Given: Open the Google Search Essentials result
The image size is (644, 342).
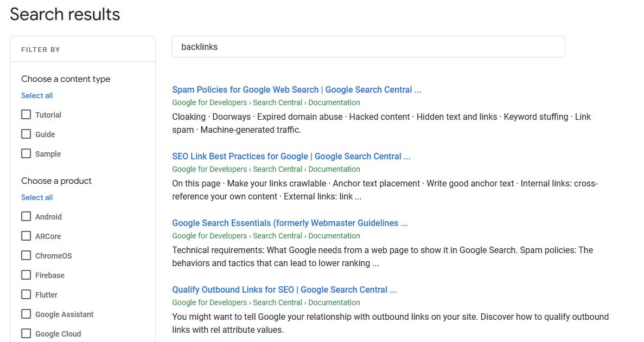Looking at the screenshot, I should (x=290, y=223).
